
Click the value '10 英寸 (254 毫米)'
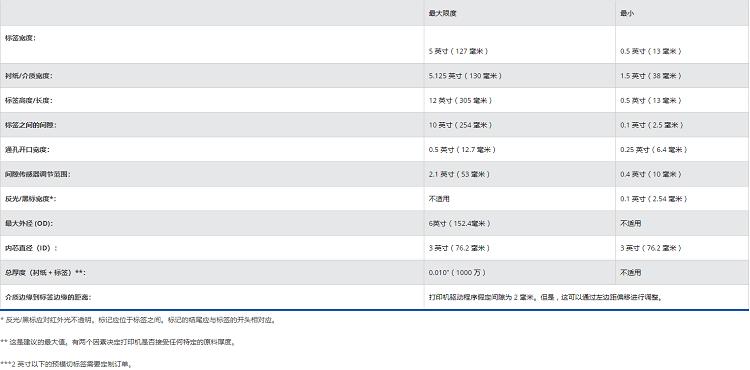tap(461, 125)
